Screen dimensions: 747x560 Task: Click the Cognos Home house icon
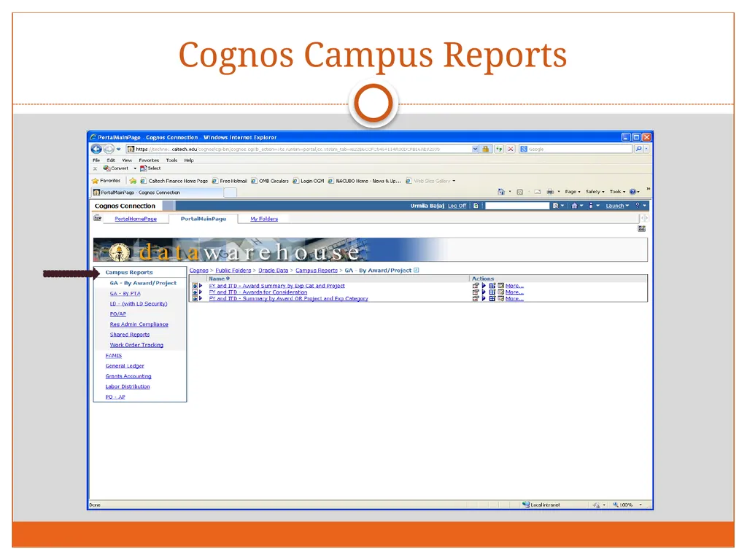pos(575,206)
